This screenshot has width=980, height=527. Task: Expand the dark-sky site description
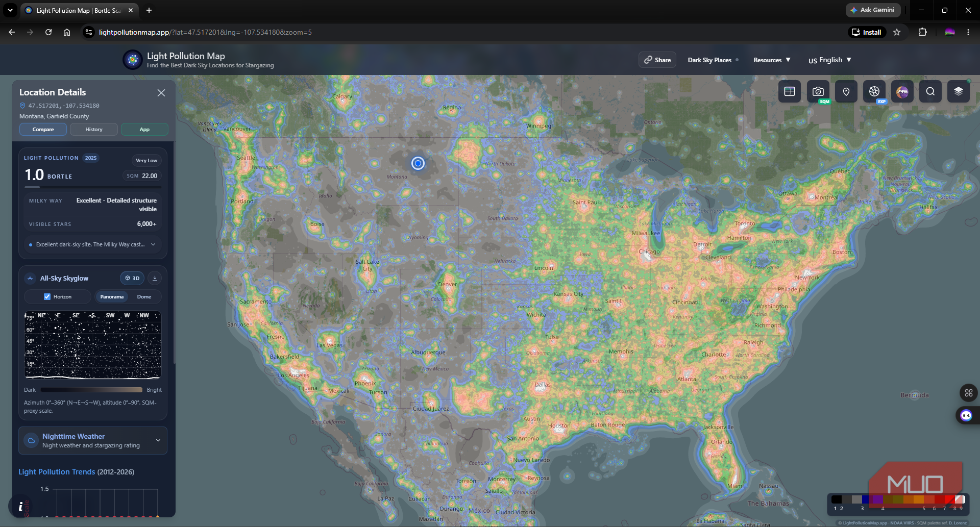click(x=92, y=244)
